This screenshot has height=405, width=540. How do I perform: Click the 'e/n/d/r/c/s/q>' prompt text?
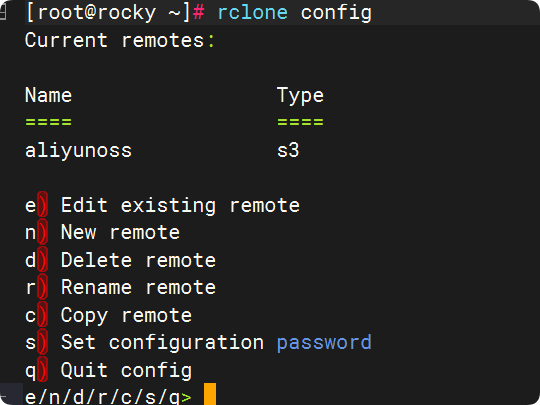108,397
